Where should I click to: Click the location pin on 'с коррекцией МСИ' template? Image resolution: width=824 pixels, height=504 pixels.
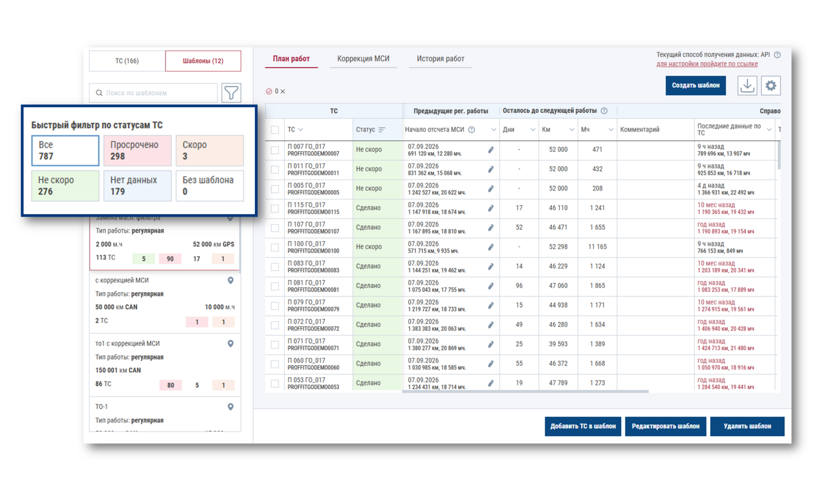[x=231, y=280]
